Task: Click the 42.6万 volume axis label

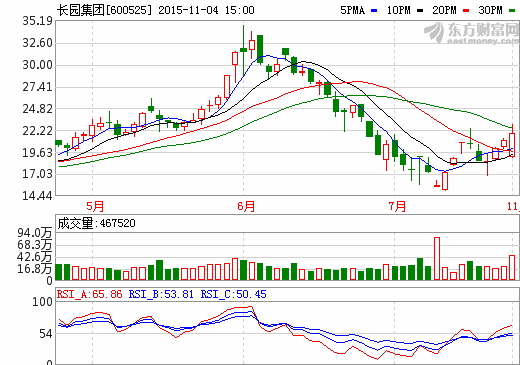Action: coord(35,257)
